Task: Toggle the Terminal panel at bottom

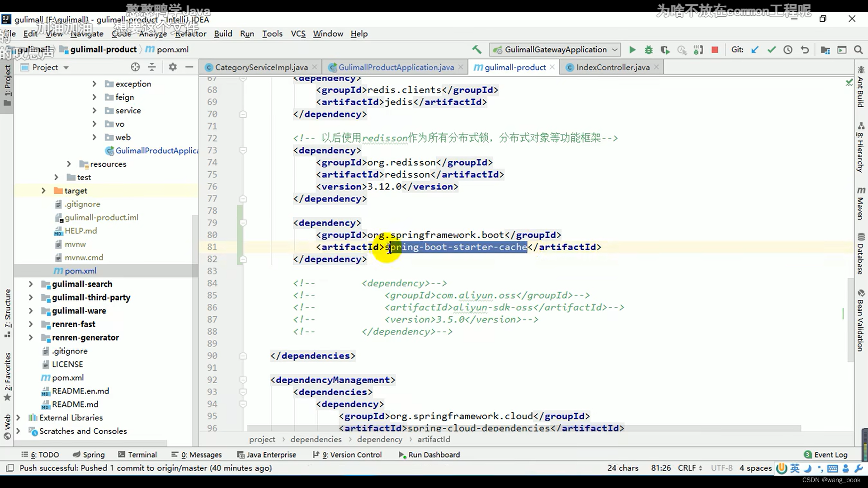Action: point(142,454)
